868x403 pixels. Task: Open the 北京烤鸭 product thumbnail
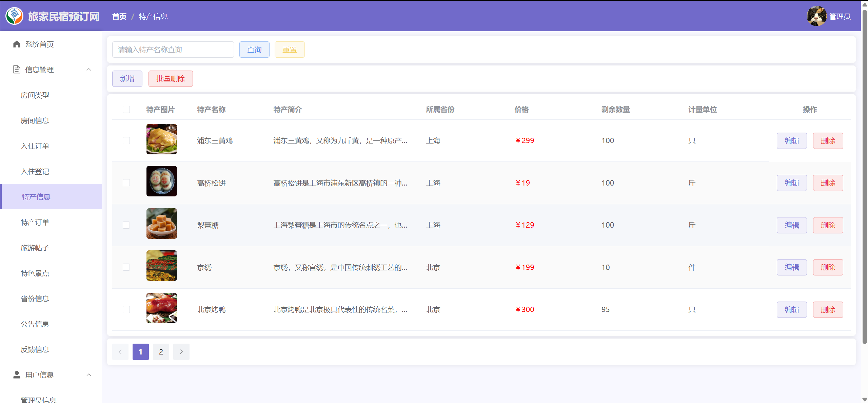pyautogui.click(x=161, y=308)
